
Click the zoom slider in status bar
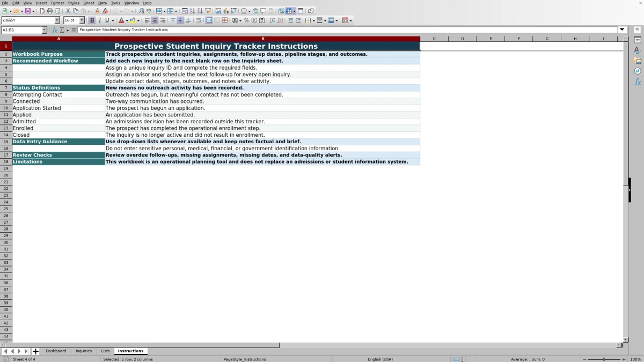pos(604,359)
